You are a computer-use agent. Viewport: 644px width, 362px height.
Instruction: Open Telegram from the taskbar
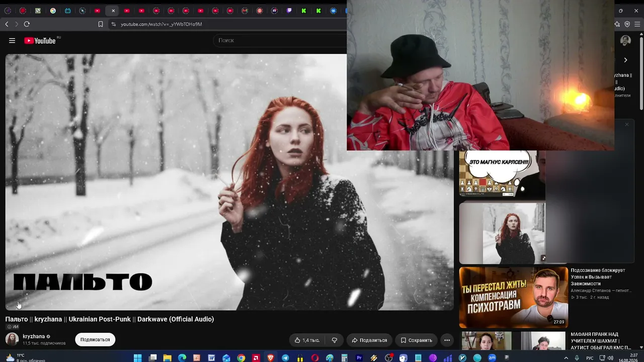(x=285, y=358)
